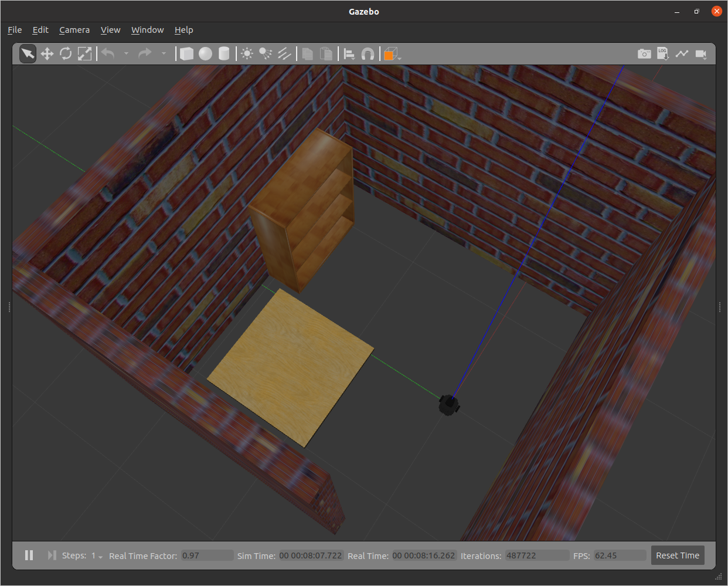Click the left panel collapse handle
The height and width of the screenshot is (586, 728).
9,306
